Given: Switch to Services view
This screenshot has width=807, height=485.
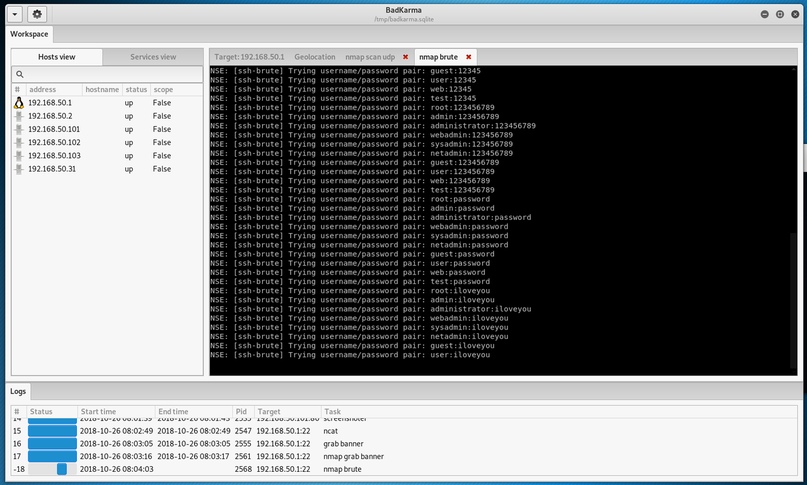Looking at the screenshot, I should (x=153, y=57).
